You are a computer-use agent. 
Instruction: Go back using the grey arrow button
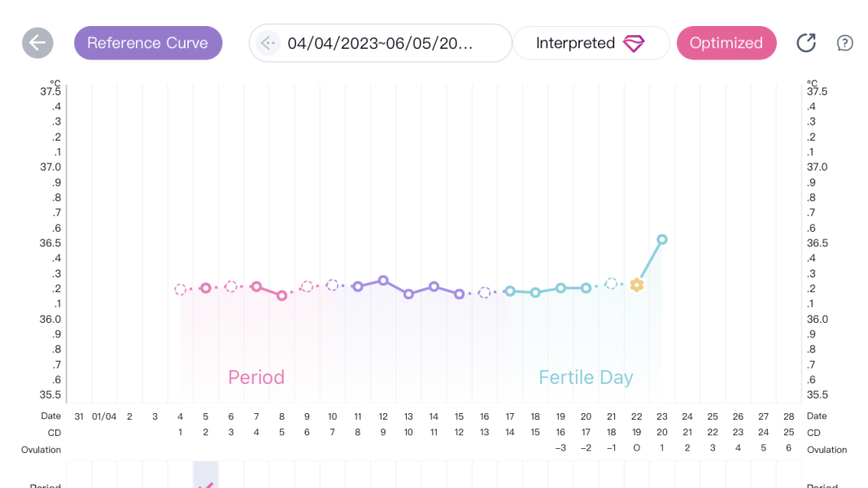click(x=37, y=43)
